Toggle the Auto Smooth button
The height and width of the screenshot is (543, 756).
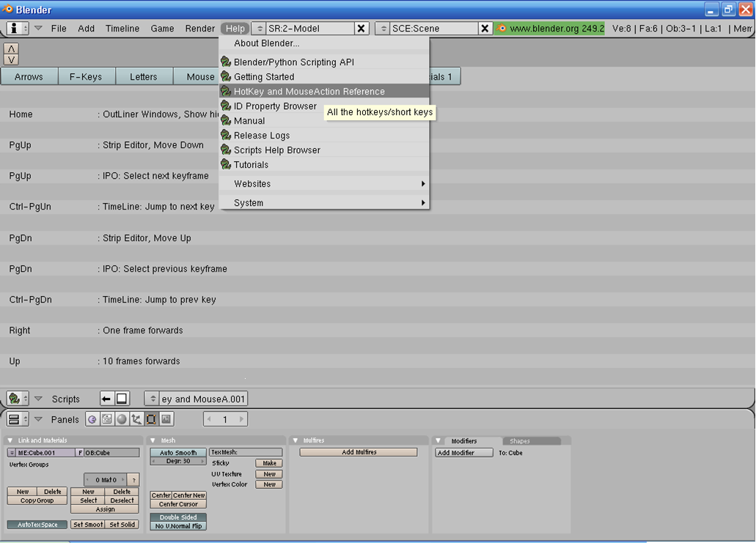click(x=178, y=452)
